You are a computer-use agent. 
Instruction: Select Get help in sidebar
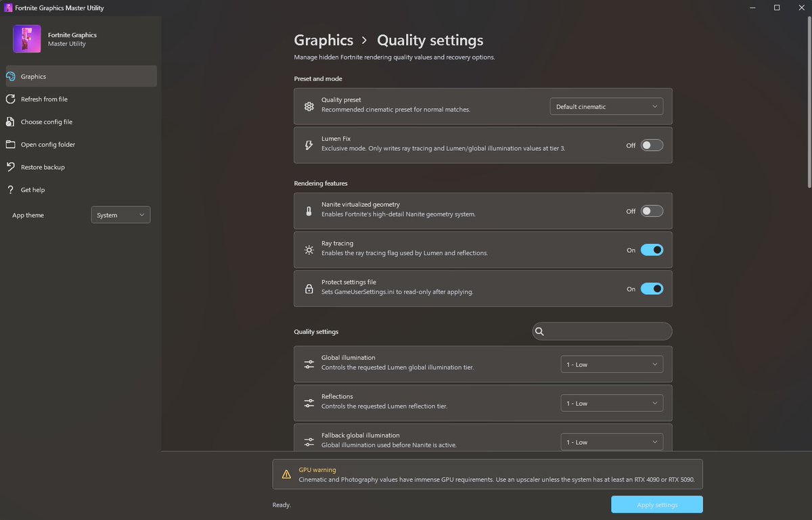click(81, 190)
